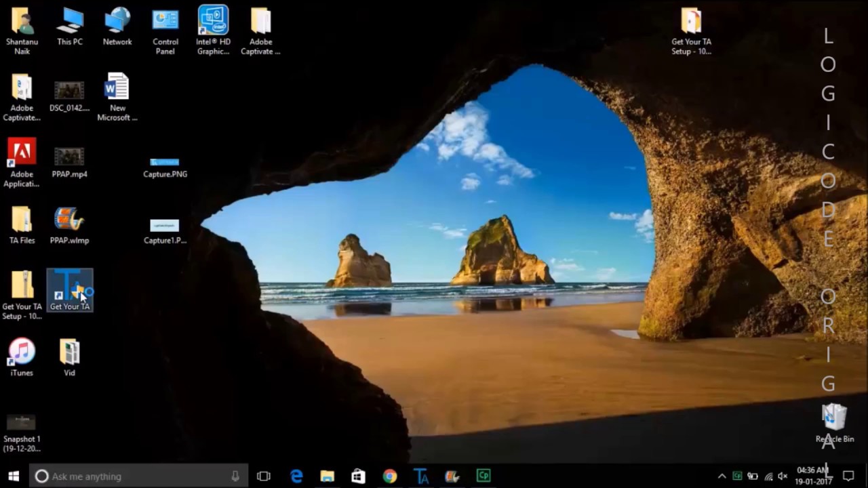The height and width of the screenshot is (488, 868).
Task: Open the Windows Start menu
Action: click(14, 476)
